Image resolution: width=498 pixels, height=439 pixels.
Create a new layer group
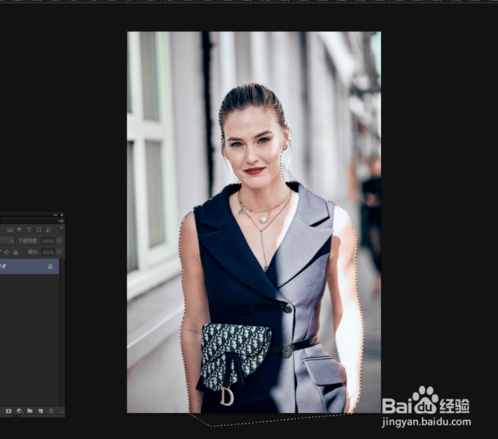[30, 411]
